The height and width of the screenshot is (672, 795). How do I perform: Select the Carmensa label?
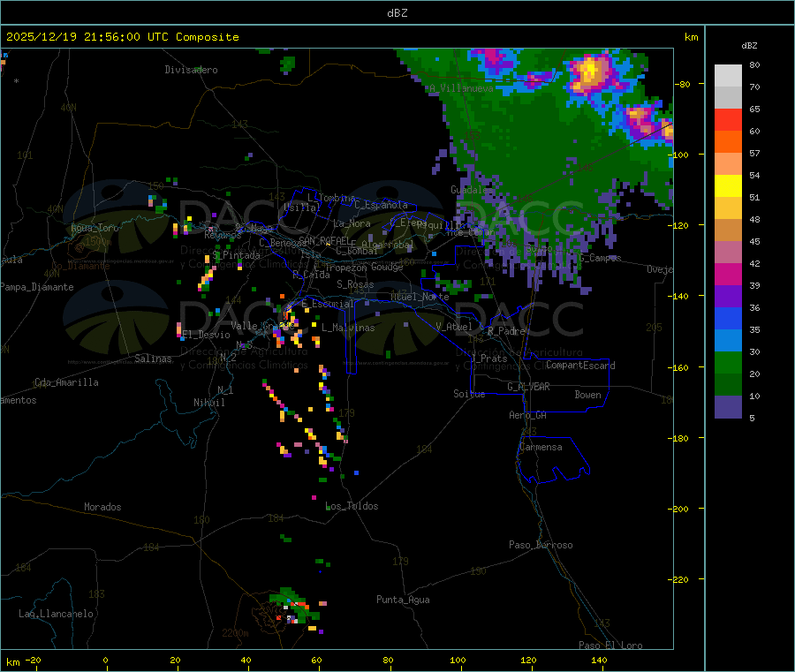click(x=541, y=447)
